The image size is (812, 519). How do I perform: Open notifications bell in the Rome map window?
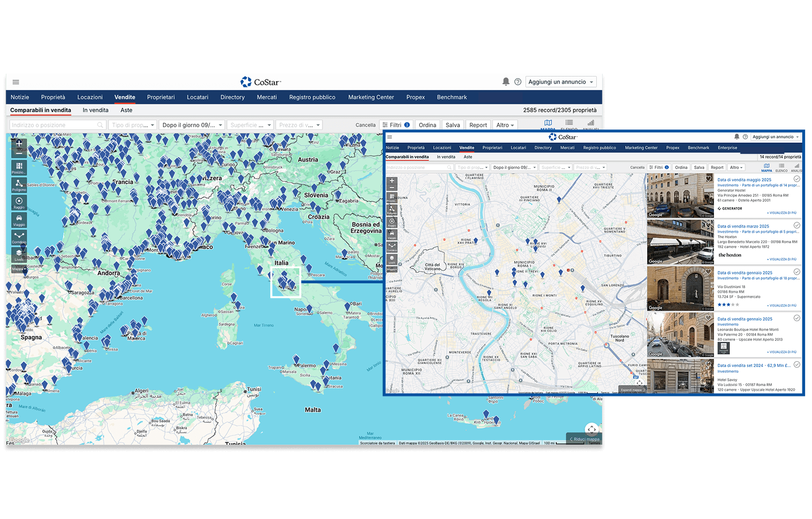click(737, 137)
